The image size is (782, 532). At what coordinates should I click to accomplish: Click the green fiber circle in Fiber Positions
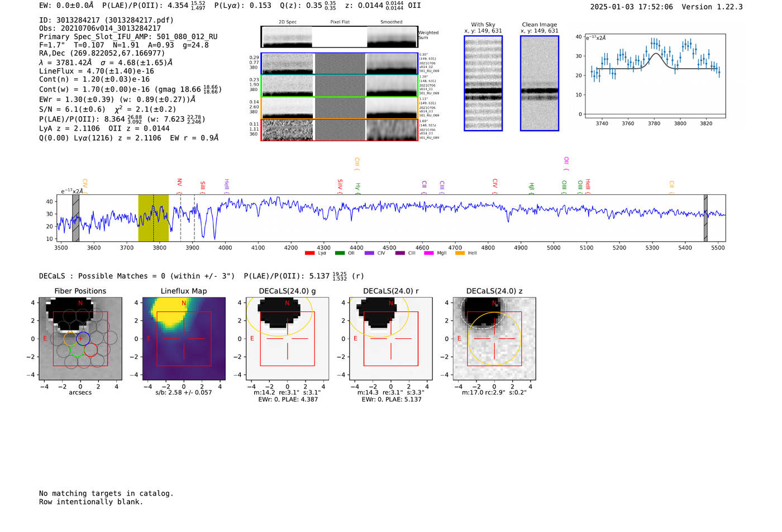point(77,349)
